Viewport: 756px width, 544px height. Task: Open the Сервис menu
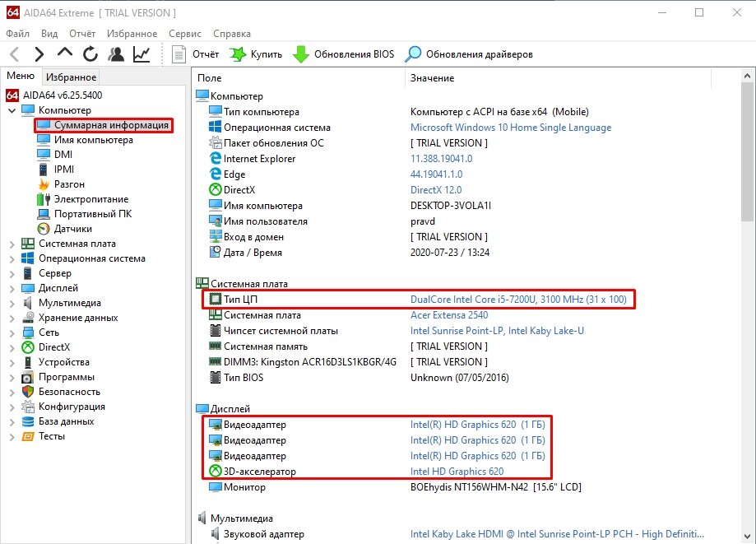click(184, 33)
